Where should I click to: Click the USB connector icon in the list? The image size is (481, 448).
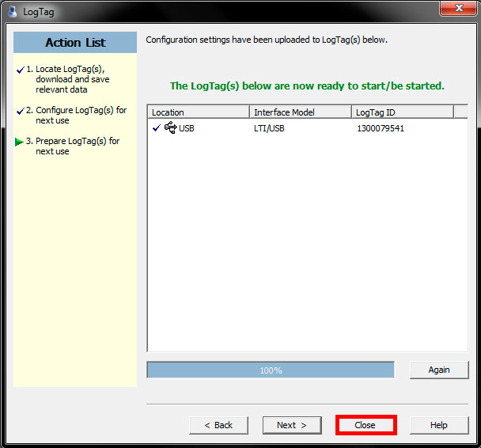170,127
